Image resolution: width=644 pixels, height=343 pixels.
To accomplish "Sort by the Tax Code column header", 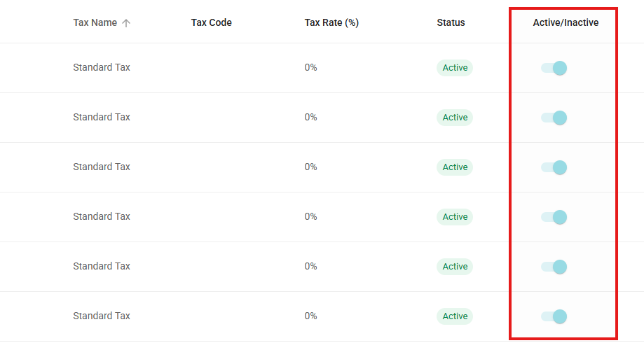I will pos(211,22).
